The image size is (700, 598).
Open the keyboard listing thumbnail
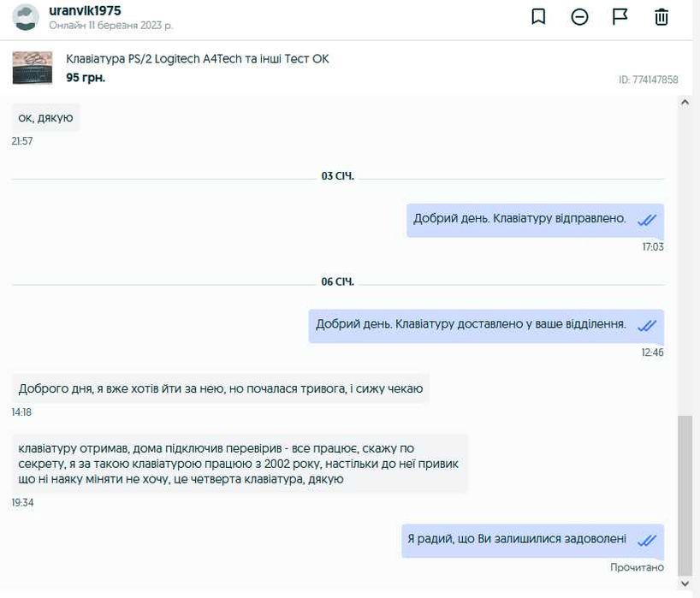(x=33, y=68)
